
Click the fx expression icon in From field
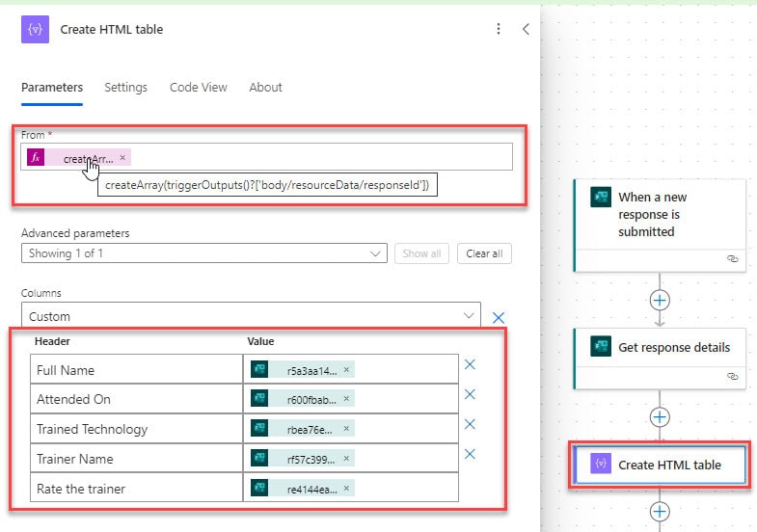coord(36,157)
